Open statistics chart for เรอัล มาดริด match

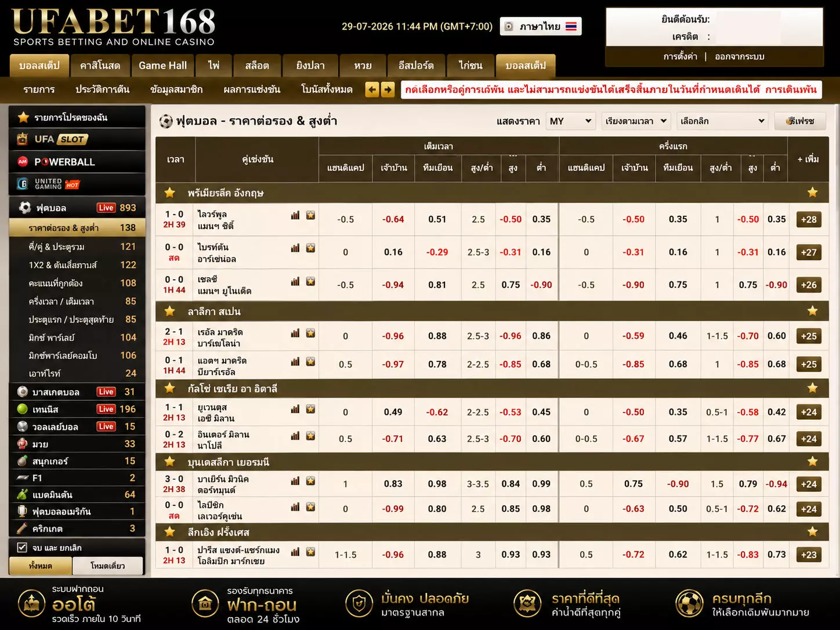[x=295, y=333]
